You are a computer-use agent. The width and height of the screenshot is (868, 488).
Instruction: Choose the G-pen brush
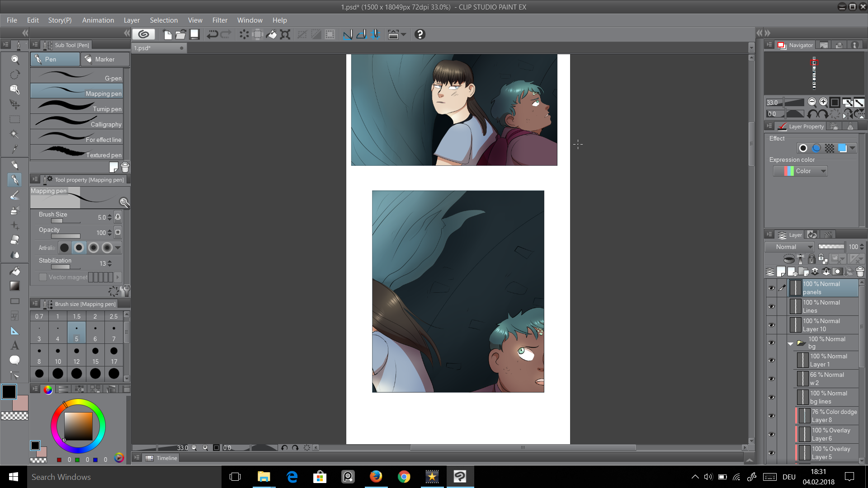click(77, 76)
